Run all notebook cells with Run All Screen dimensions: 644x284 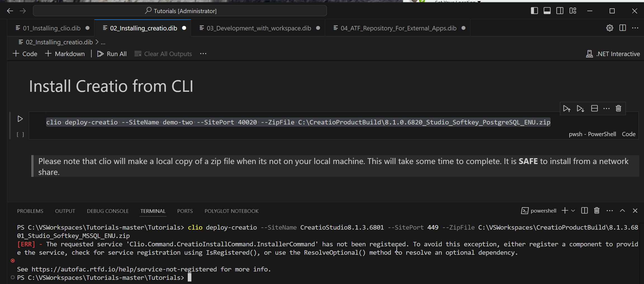(111, 54)
